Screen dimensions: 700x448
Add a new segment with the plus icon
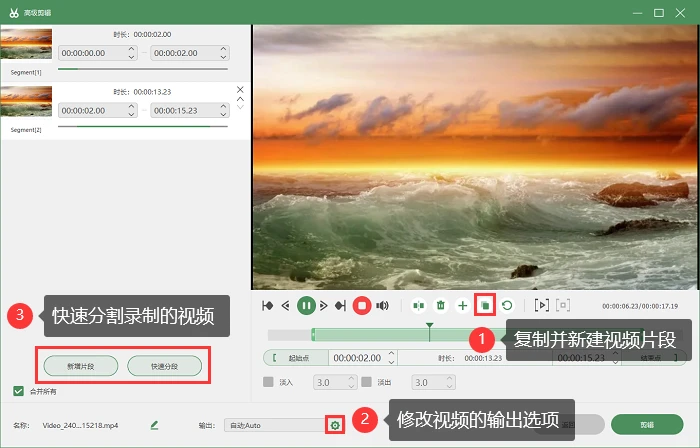click(463, 306)
